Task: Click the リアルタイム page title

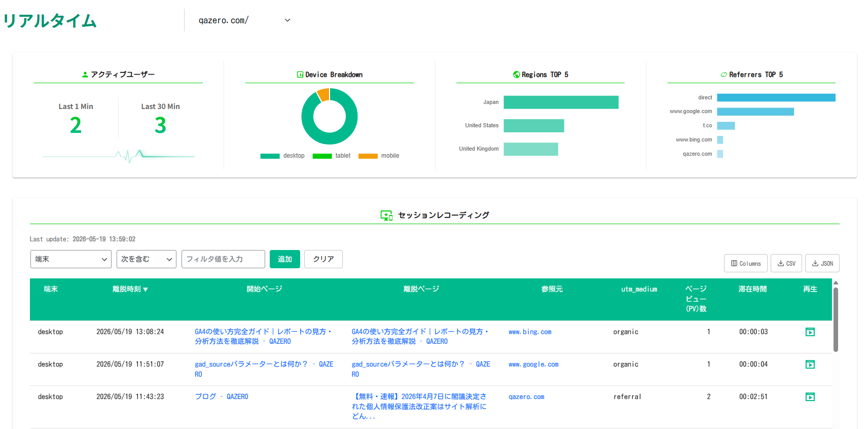Action: click(50, 21)
